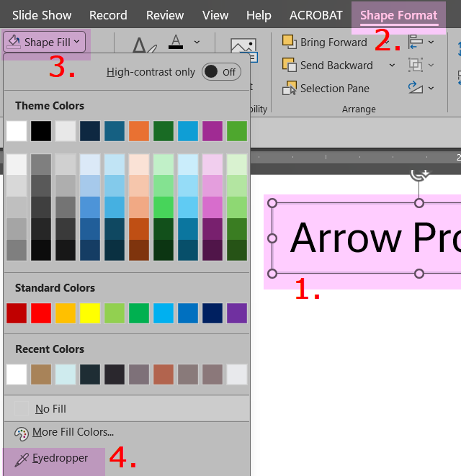This screenshot has height=476, width=461.
Task: Click the Arrow Pro text box on slide
Action: [367, 238]
